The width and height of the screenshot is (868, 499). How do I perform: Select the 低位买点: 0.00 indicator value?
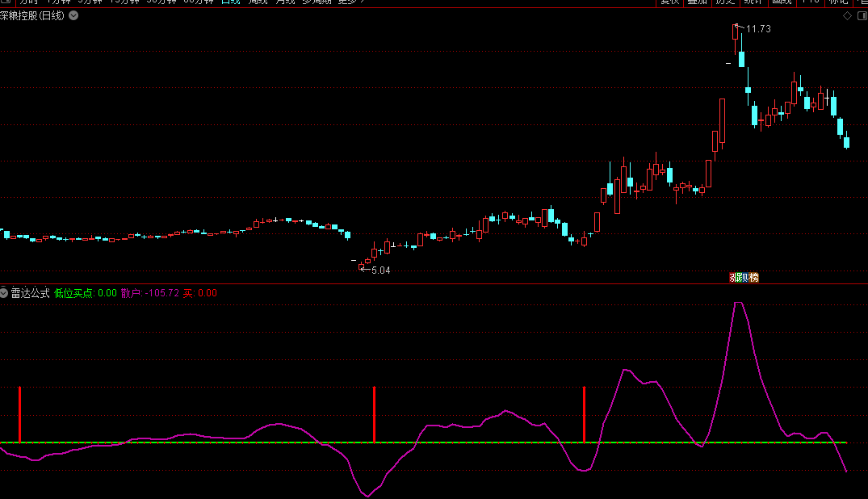(x=86, y=293)
